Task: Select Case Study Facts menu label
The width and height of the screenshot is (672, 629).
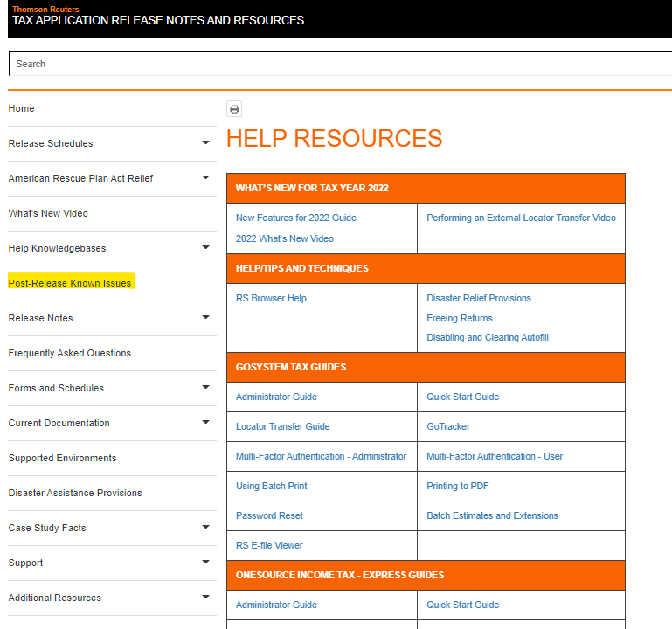Action: (x=47, y=528)
